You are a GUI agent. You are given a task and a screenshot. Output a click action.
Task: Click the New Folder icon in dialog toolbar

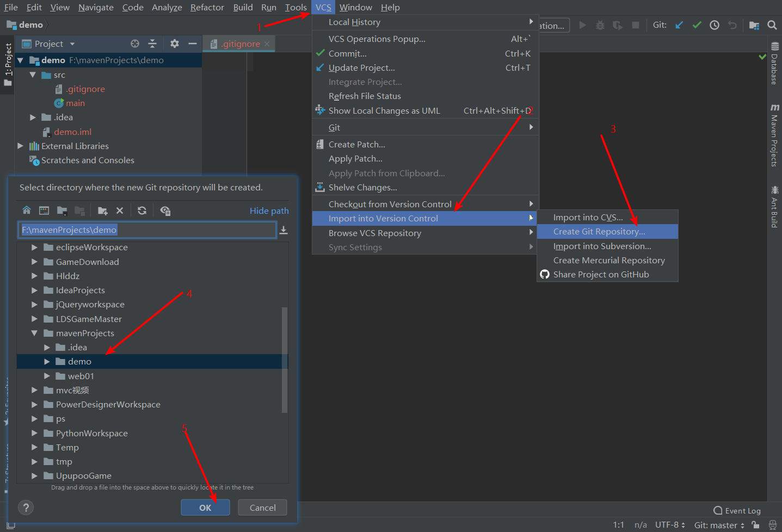[102, 211]
